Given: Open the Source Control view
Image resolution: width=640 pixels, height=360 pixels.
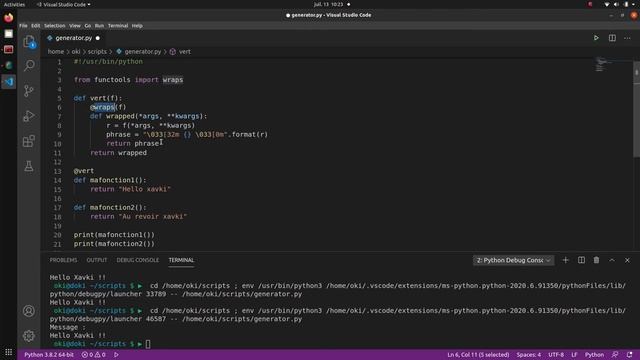Looking at the screenshot, I should (x=29, y=91).
